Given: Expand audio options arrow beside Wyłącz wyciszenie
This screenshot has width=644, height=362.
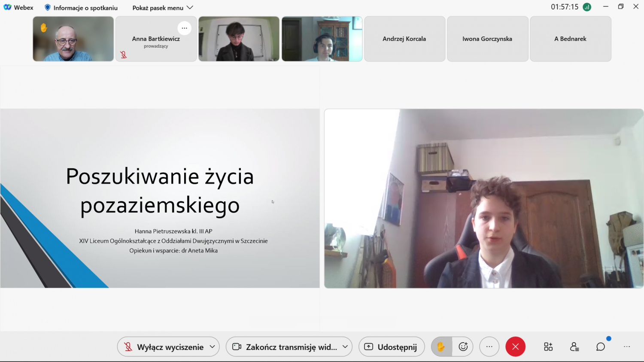Looking at the screenshot, I should [x=212, y=347].
